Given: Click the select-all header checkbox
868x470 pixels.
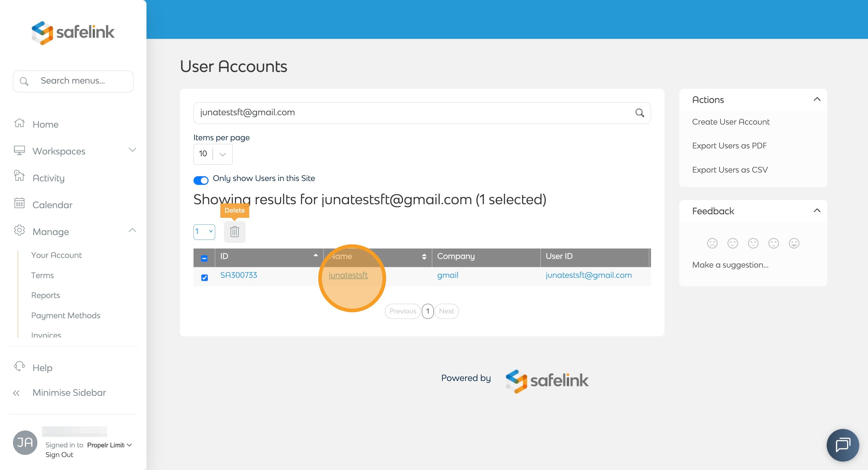Looking at the screenshot, I should coord(204,258).
